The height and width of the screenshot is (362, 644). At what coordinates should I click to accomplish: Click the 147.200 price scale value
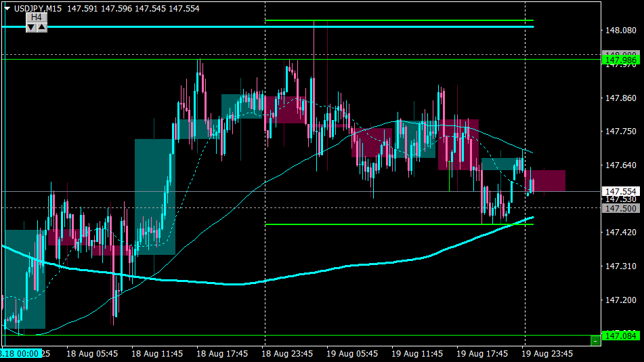[620, 300]
